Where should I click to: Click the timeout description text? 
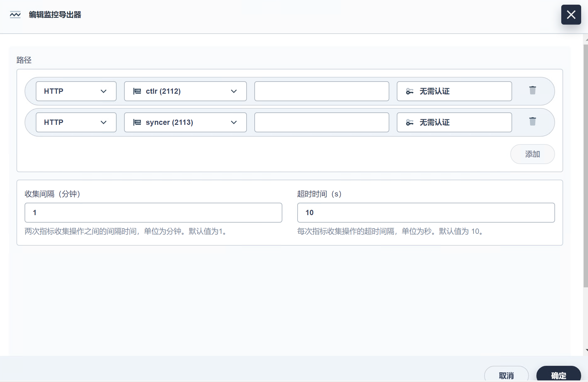(390, 231)
